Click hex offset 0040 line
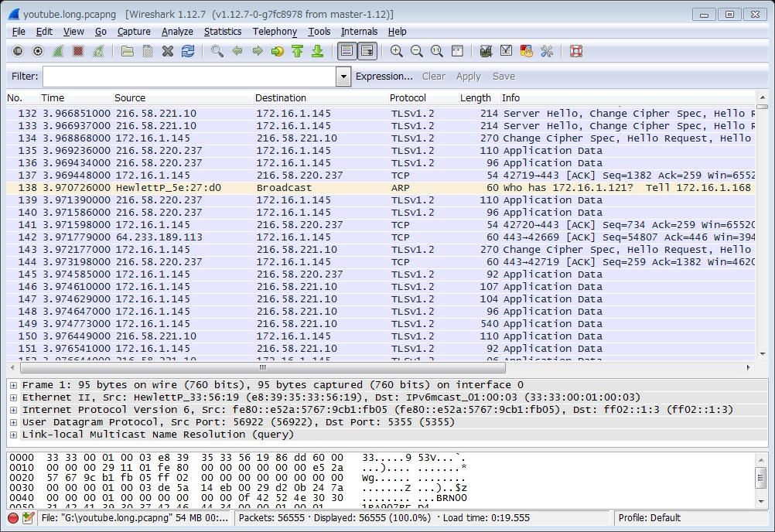The width and height of the screenshot is (775, 532). [x=238, y=498]
